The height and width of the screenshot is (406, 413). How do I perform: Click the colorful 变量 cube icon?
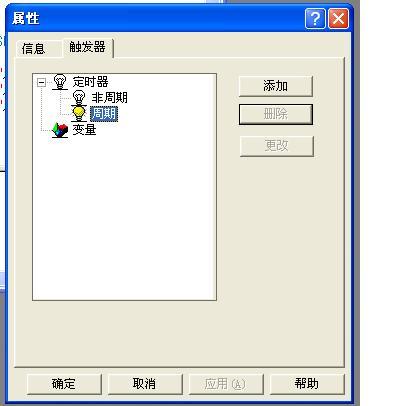[x=60, y=130]
